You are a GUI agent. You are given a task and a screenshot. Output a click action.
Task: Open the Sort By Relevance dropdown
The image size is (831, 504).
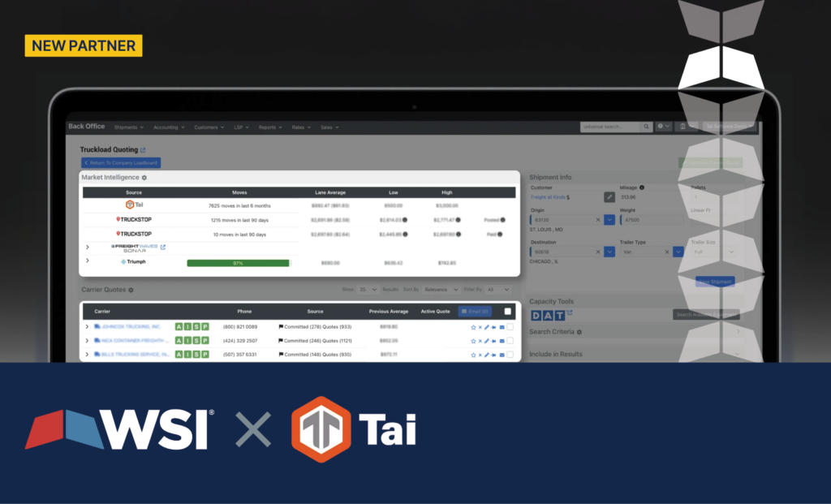click(439, 290)
